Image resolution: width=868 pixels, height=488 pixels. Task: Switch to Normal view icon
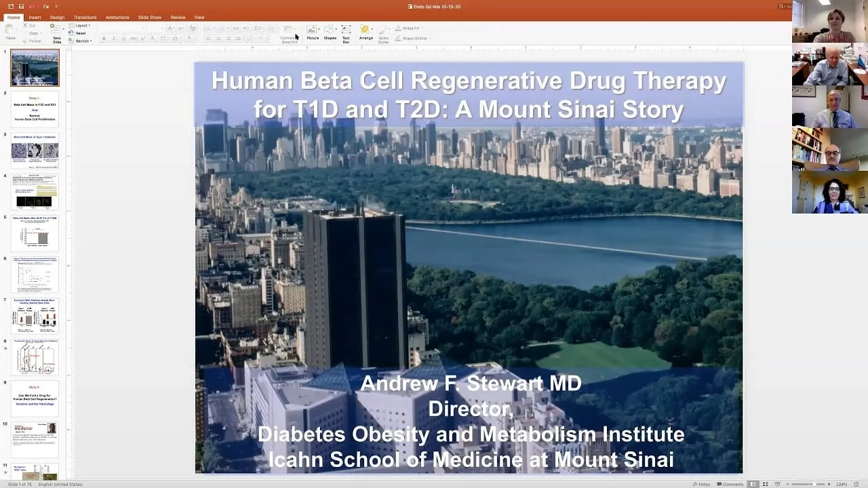[754, 484]
